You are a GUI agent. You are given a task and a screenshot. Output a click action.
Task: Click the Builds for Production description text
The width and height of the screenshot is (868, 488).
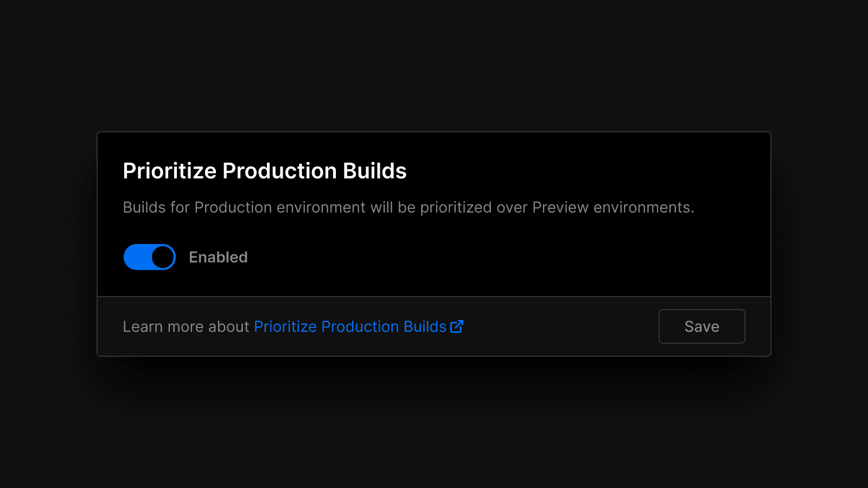click(408, 208)
